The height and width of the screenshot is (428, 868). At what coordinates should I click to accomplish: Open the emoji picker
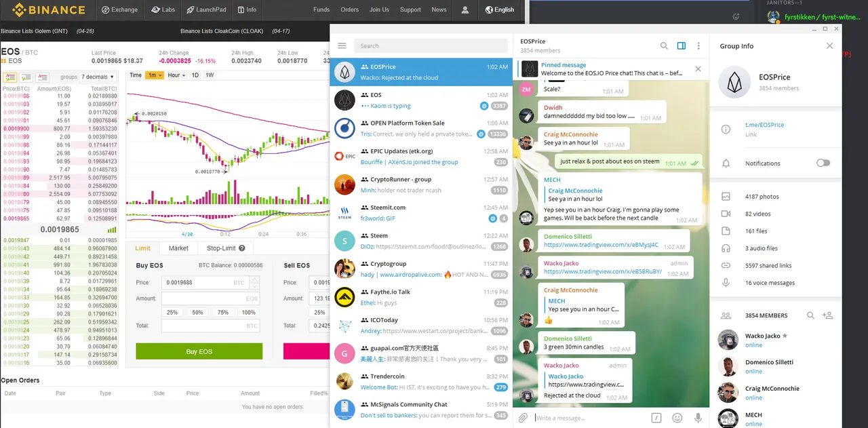[677, 418]
